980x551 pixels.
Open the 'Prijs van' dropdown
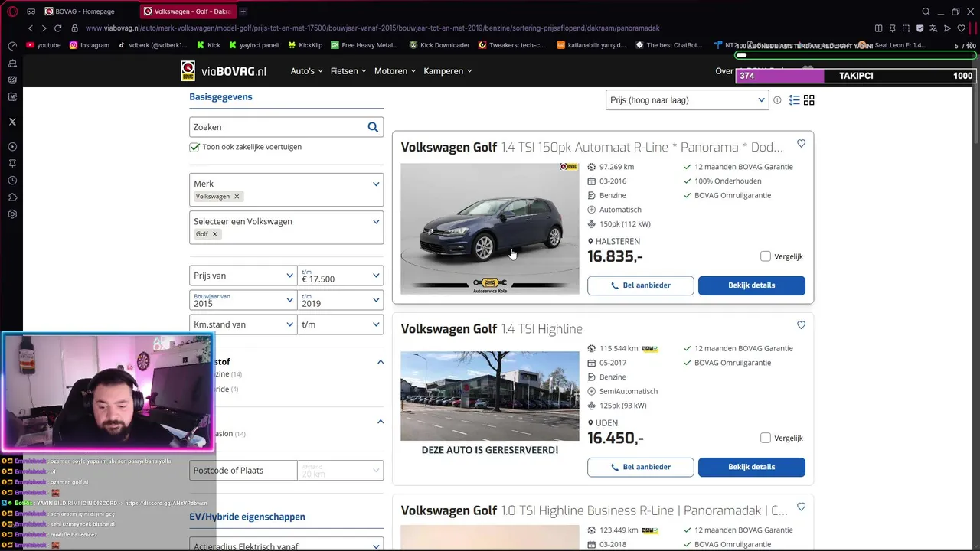243,275
